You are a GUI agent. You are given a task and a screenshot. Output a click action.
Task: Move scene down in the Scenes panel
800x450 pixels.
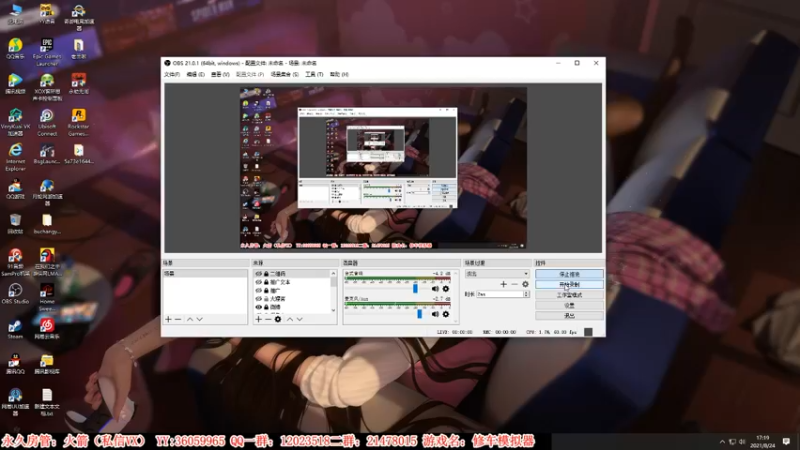click(x=199, y=319)
